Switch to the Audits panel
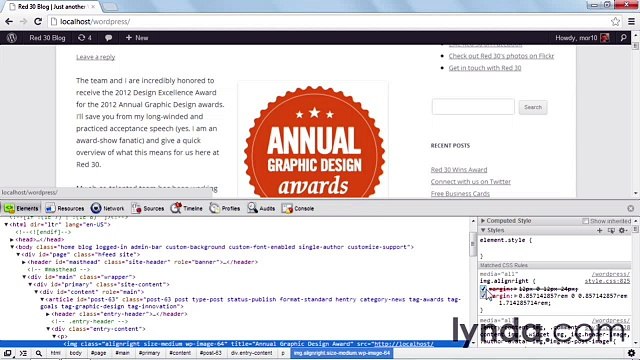Viewport: 640px width, 360px height. click(x=261, y=208)
